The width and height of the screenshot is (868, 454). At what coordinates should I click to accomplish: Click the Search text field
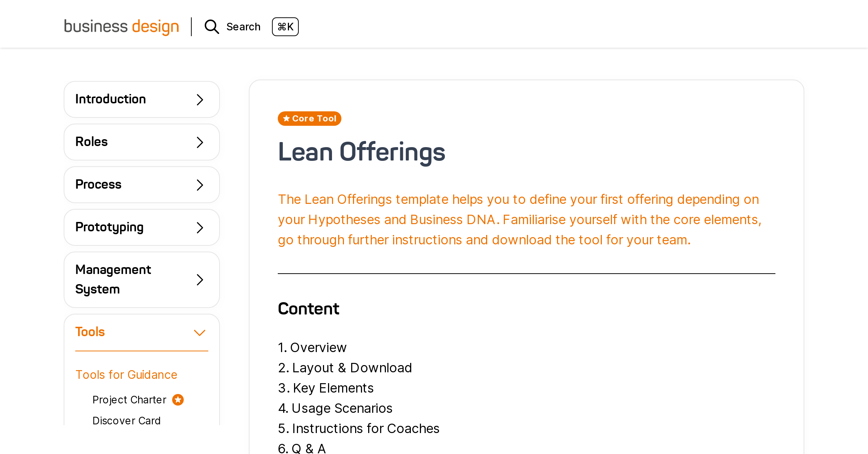coord(243,27)
